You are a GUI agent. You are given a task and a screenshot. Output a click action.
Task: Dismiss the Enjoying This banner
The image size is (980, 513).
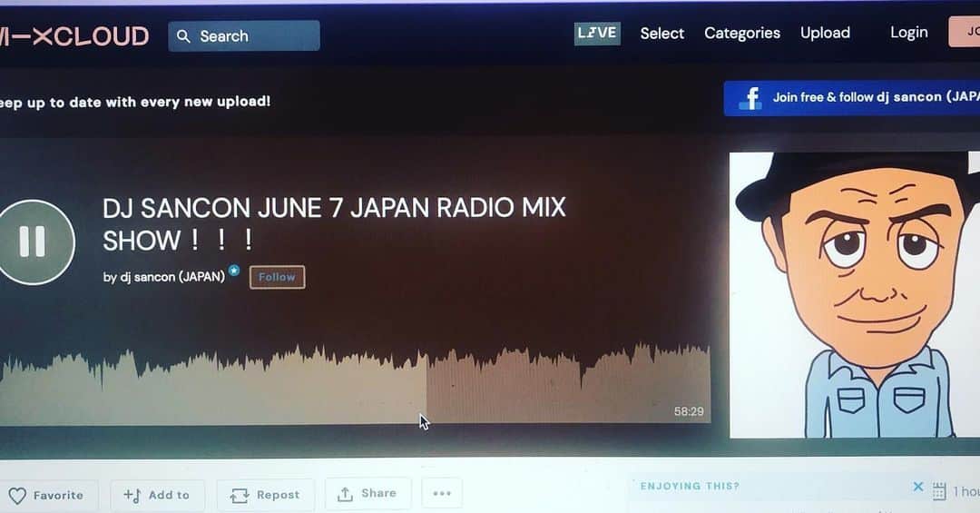click(917, 487)
